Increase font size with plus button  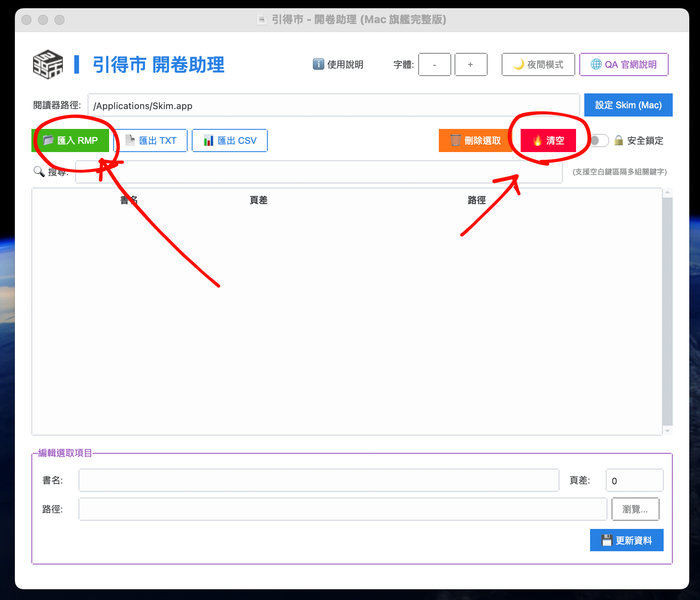click(471, 64)
